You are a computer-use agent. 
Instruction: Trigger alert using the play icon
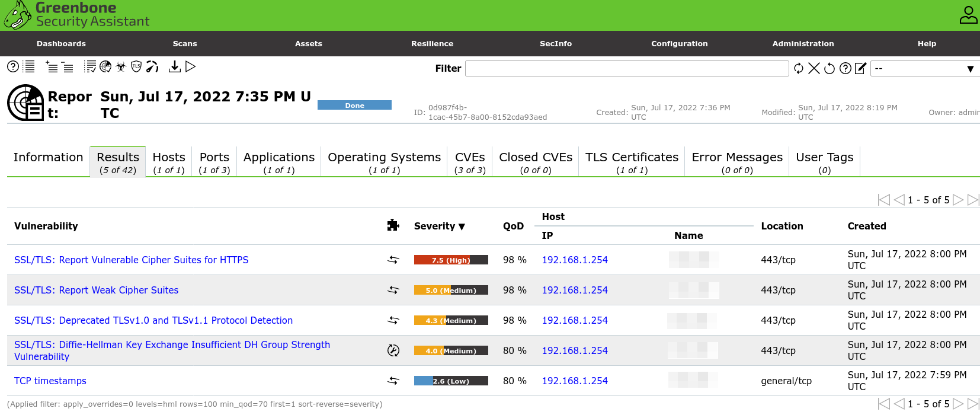(190, 67)
